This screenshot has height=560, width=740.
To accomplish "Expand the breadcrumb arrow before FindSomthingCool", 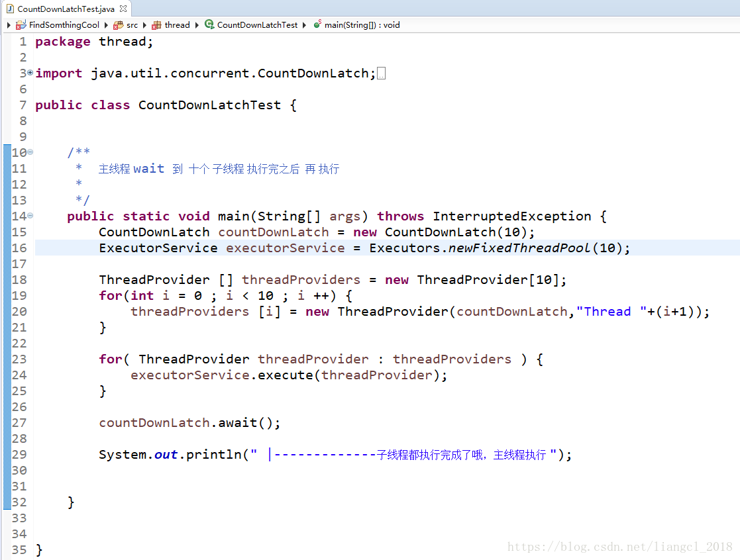I will (9, 25).
